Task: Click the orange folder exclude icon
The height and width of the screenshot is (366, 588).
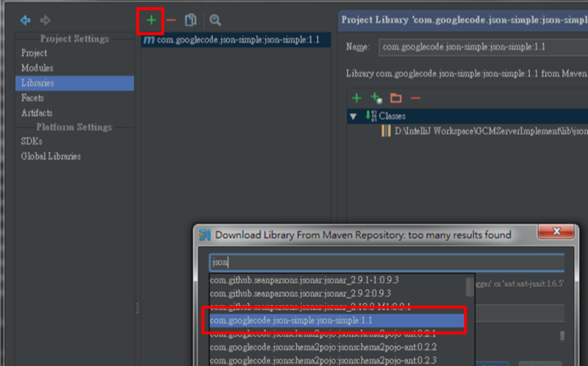Action: click(x=396, y=98)
